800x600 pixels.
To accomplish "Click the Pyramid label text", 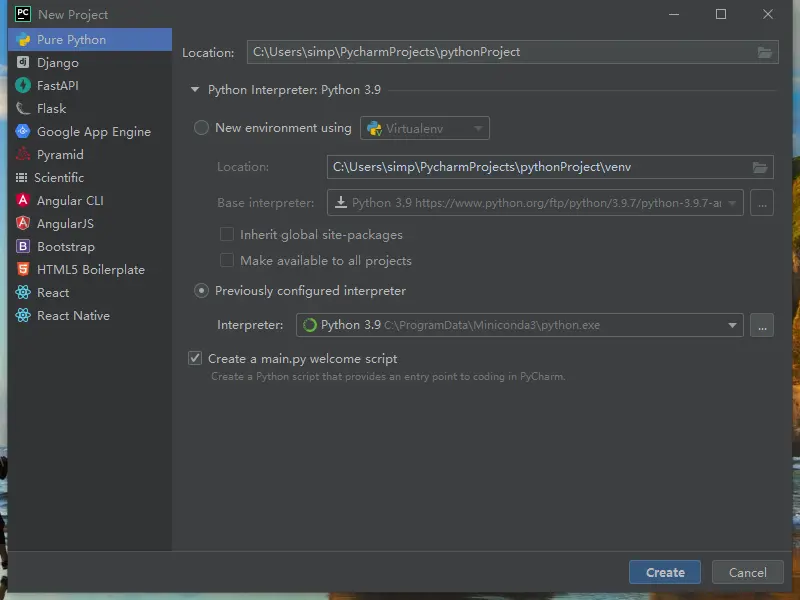I will point(60,155).
